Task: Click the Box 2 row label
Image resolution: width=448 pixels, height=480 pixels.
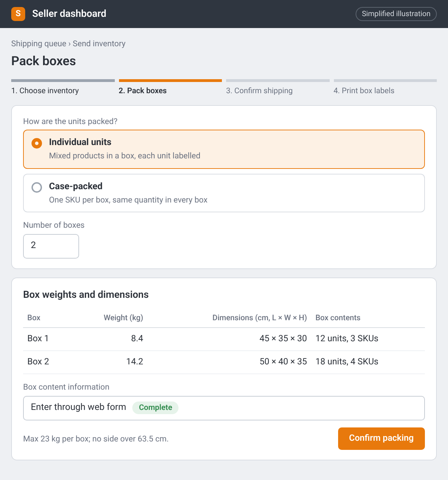Action: [x=38, y=362]
